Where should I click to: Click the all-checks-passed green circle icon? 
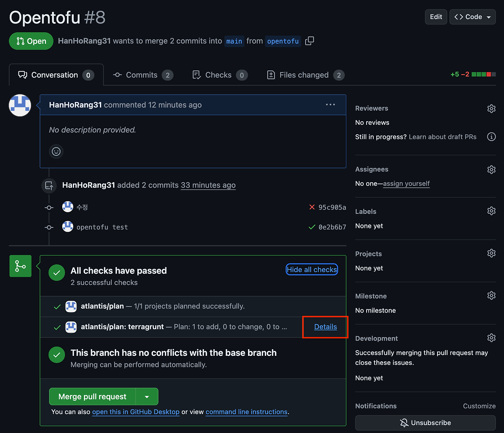point(57,273)
